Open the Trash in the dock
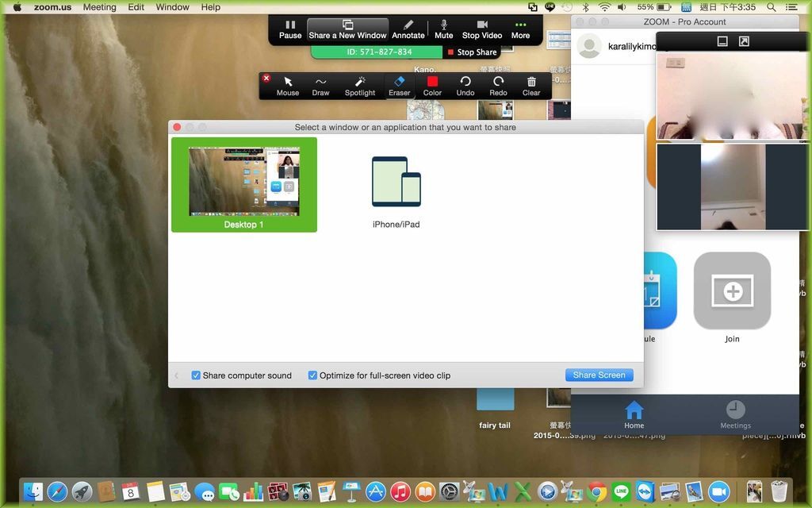The image size is (812, 508). (779, 491)
